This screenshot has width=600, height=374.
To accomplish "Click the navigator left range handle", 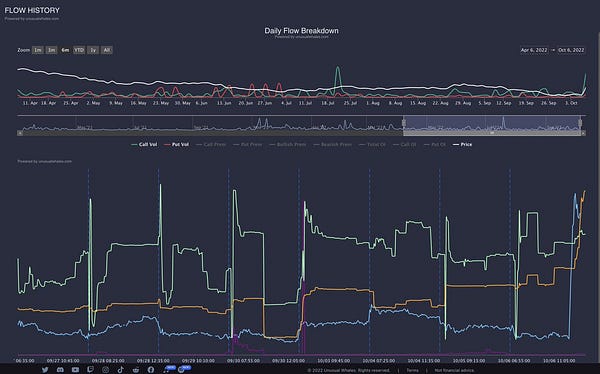I will tap(403, 122).
